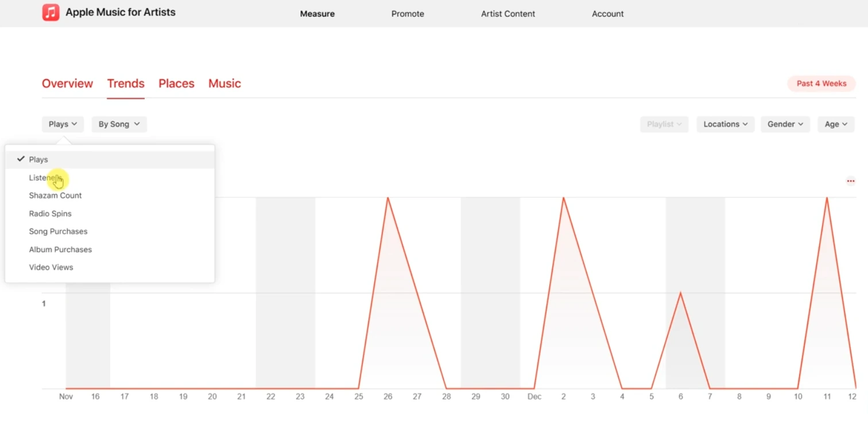Switch to the Overview tab
The image size is (868, 424).
(67, 83)
